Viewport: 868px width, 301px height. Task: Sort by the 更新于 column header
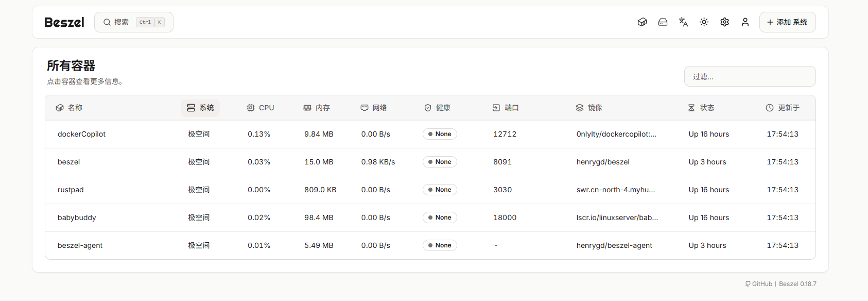coord(783,108)
